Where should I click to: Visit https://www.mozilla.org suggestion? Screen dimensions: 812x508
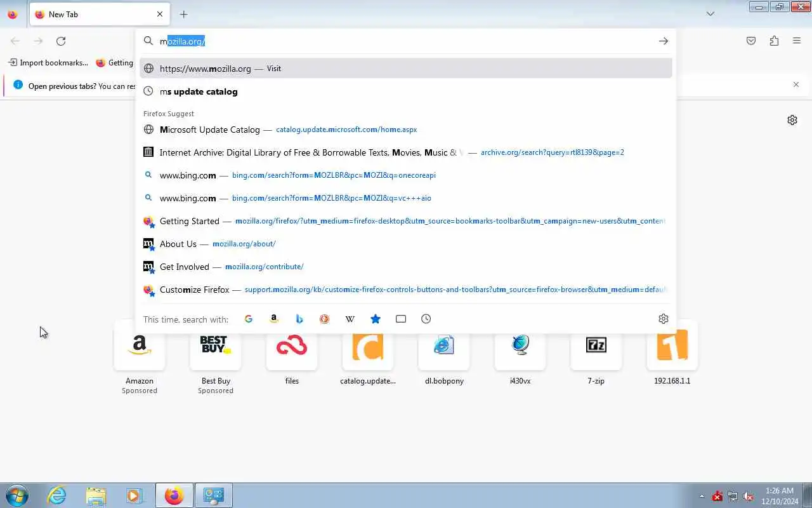pyautogui.click(x=406, y=69)
